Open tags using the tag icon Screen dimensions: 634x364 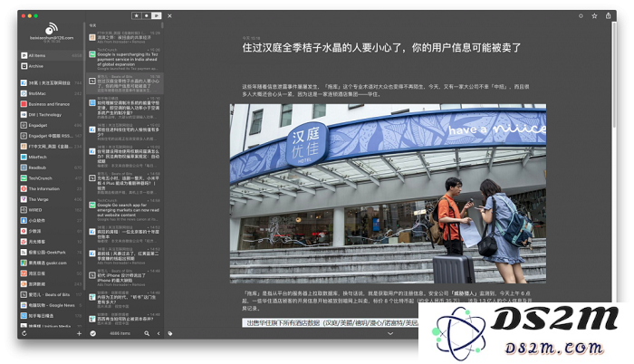tap(170, 333)
